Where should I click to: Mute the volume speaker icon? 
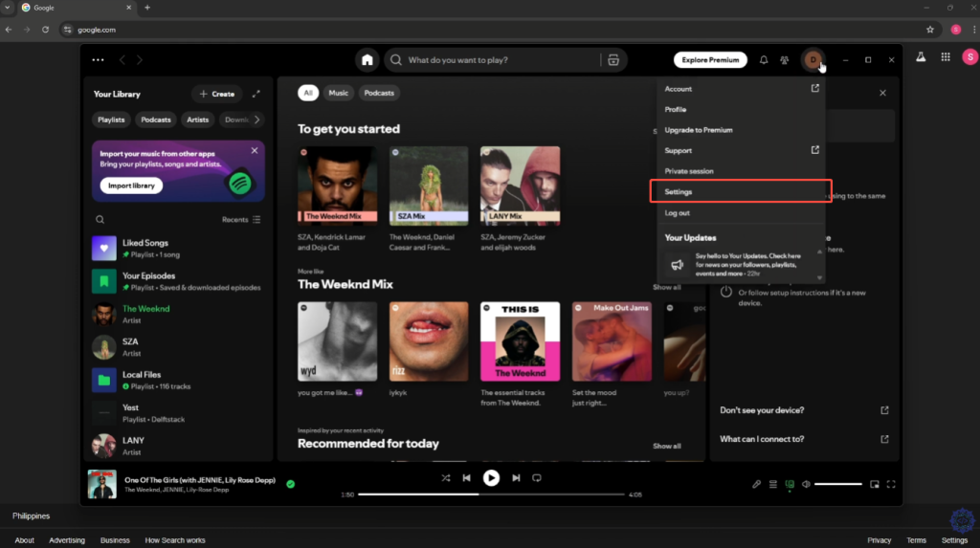click(806, 484)
